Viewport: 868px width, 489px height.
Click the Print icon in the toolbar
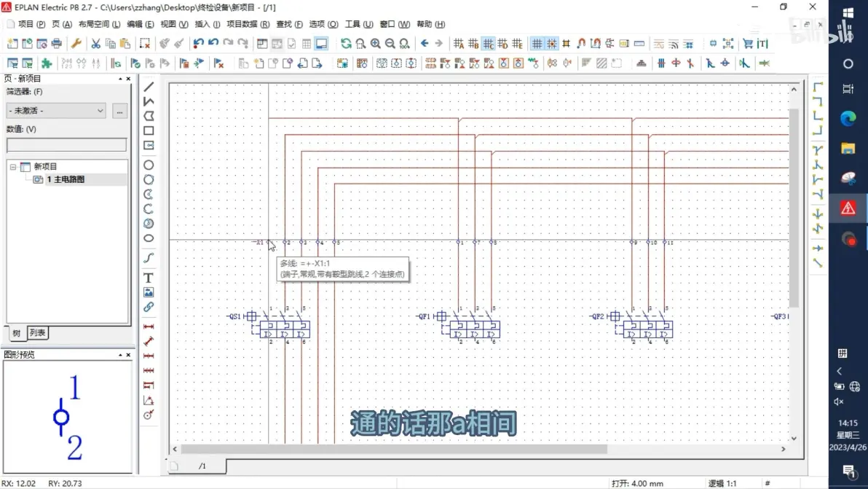[57, 43]
